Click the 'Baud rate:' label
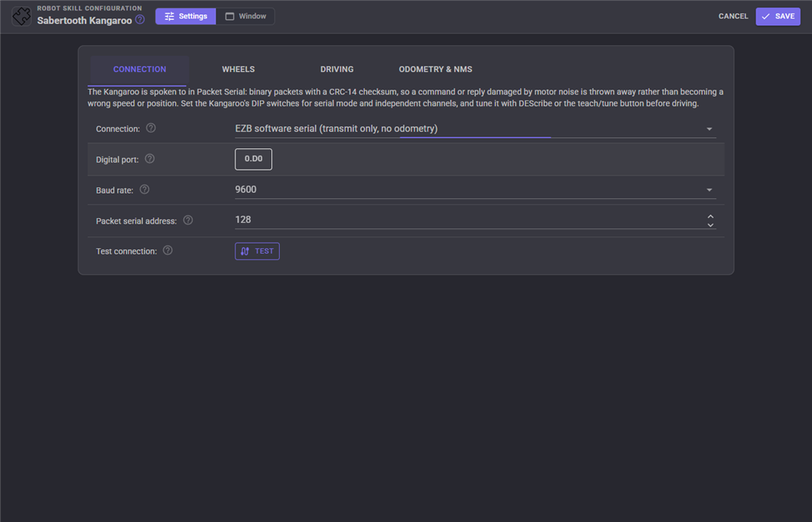Image resolution: width=812 pixels, height=522 pixels. click(114, 190)
